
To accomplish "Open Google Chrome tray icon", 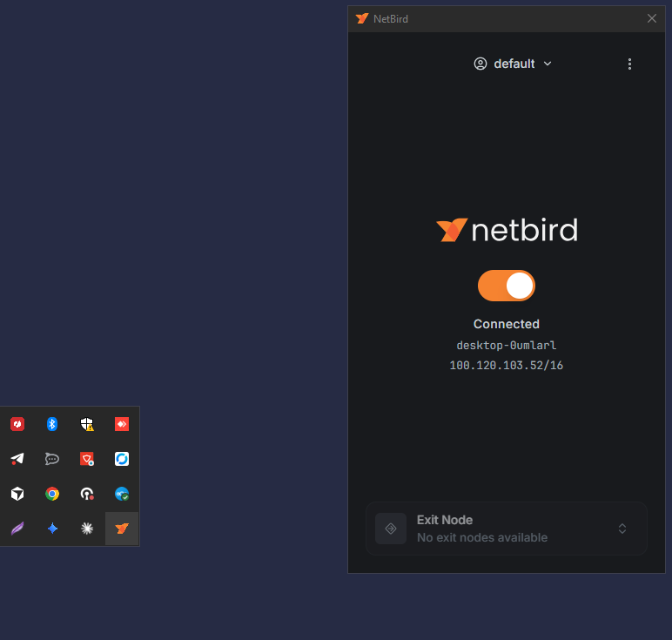I will point(52,494).
